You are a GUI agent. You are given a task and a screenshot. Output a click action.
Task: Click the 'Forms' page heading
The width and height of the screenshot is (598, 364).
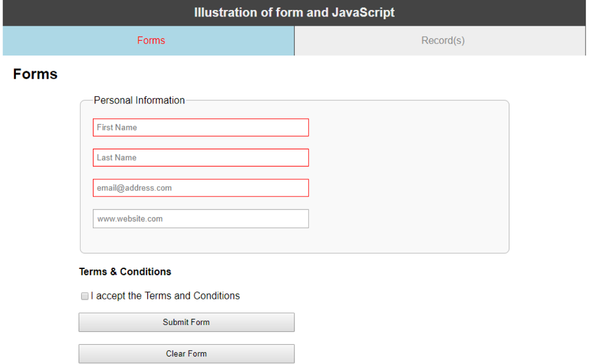coord(36,74)
